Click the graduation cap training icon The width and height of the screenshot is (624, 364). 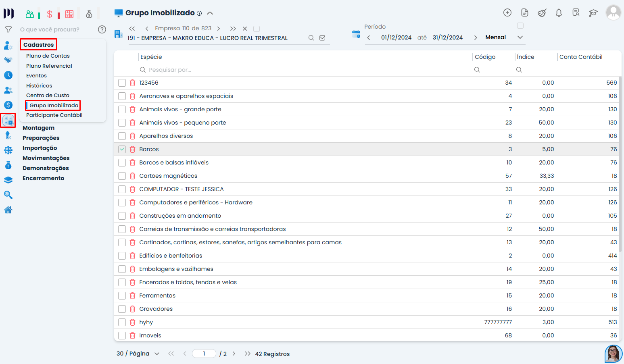click(x=593, y=13)
